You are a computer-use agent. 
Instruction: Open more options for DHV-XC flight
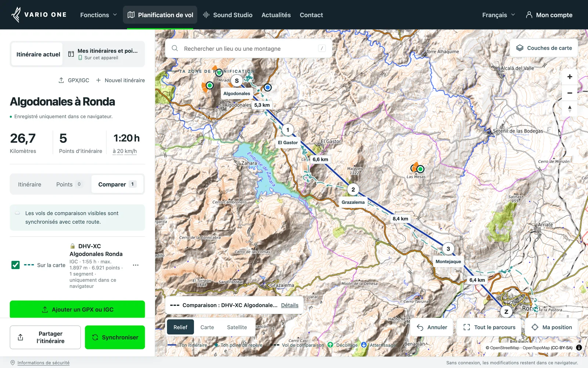point(136,265)
